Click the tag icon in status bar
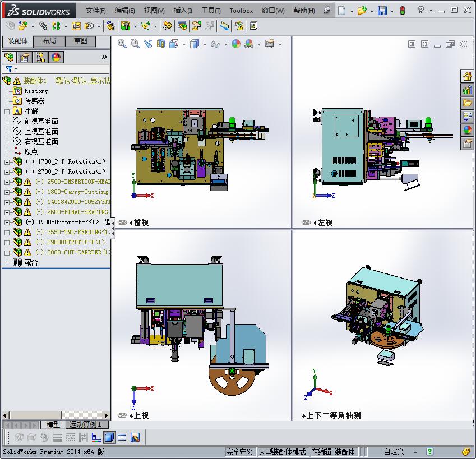Image resolution: width=476 pixels, height=459 pixels. point(466,452)
